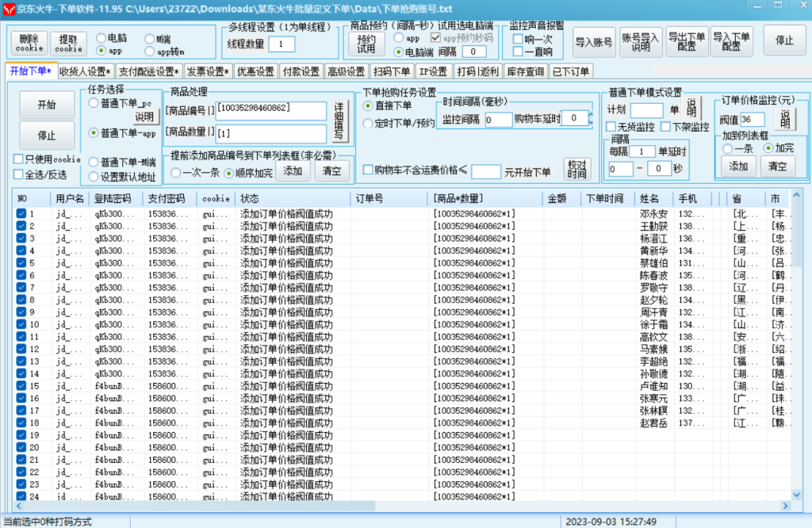The height and width of the screenshot is (528, 812).
Task: Open the 扫码下单 tab
Action: pyautogui.click(x=392, y=71)
